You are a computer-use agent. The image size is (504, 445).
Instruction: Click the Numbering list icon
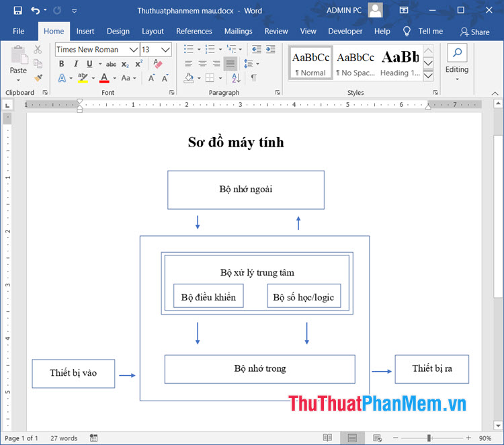pos(210,49)
